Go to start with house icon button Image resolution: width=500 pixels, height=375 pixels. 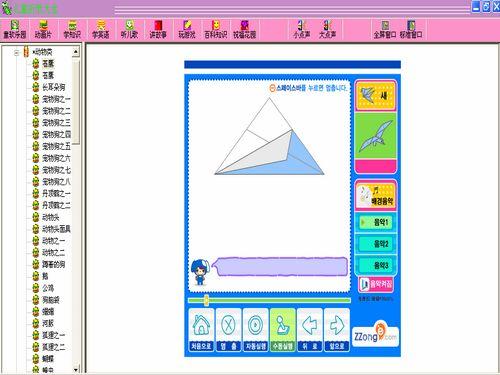tap(201, 330)
